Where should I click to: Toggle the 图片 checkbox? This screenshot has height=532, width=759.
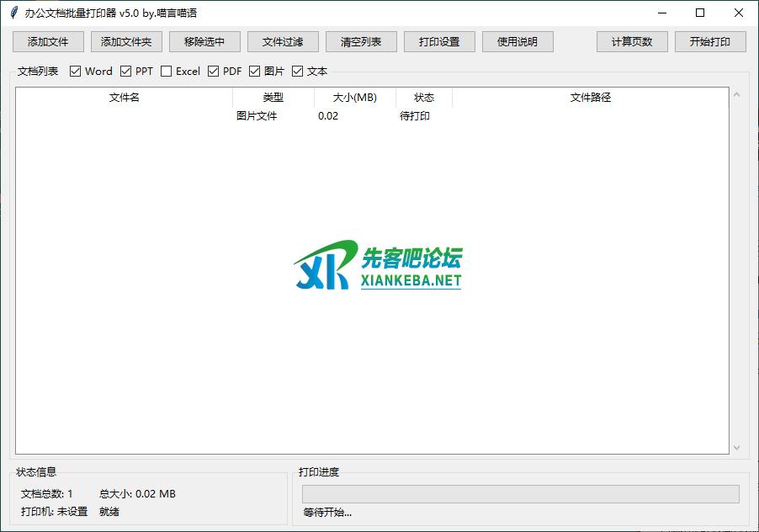pos(255,72)
